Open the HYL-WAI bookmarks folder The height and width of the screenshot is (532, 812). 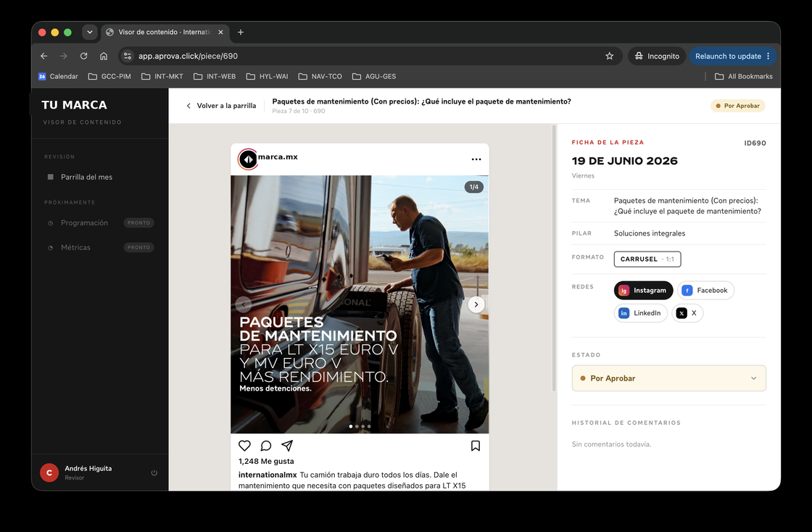tap(268, 77)
